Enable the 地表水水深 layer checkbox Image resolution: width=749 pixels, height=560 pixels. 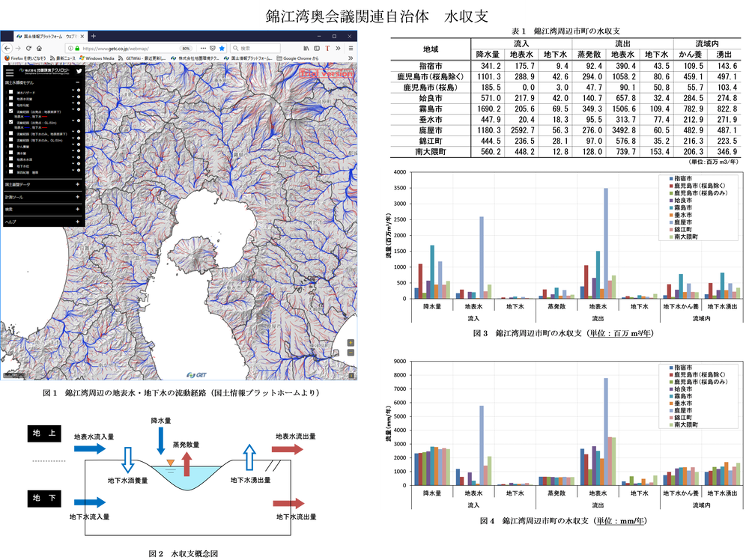coord(11,159)
